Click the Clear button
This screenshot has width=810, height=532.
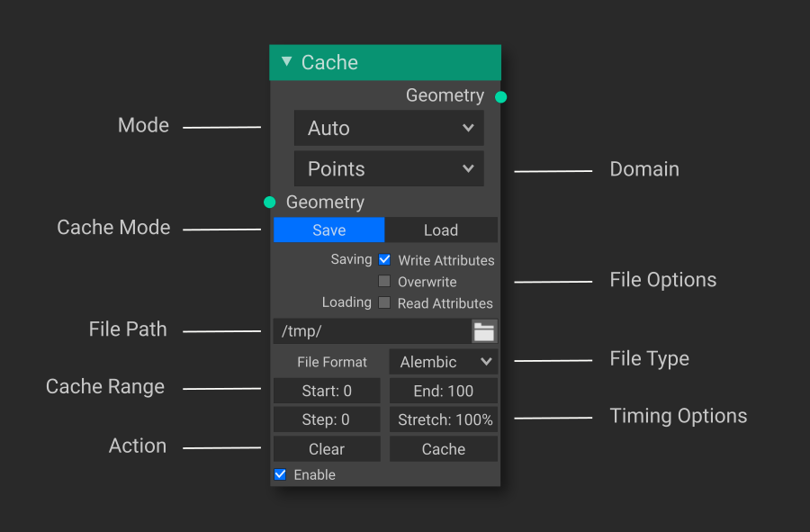327,449
